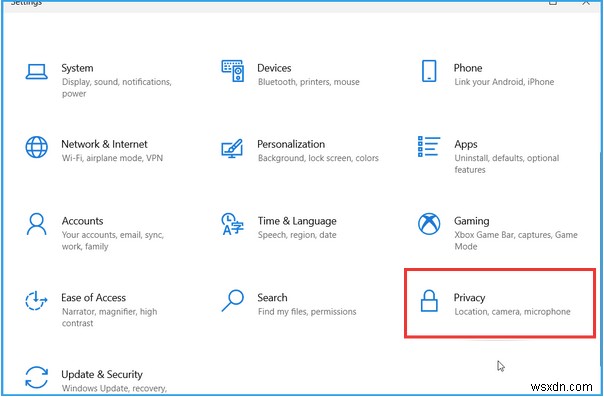
Task: Open the System laptop icon
Action: (x=37, y=72)
